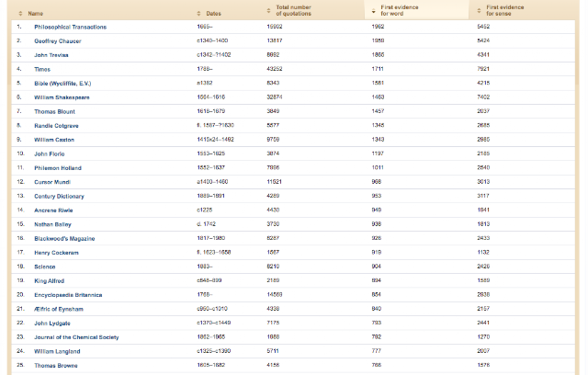The image size is (588, 375).
Task: Sort by First evidence for sense arrows
Action: pyautogui.click(x=479, y=10)
